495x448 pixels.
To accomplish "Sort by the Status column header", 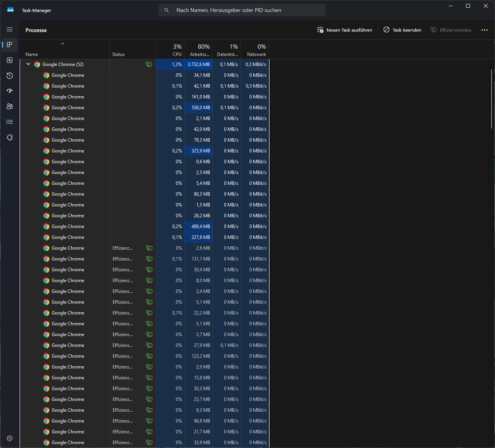I will [132, 49].
